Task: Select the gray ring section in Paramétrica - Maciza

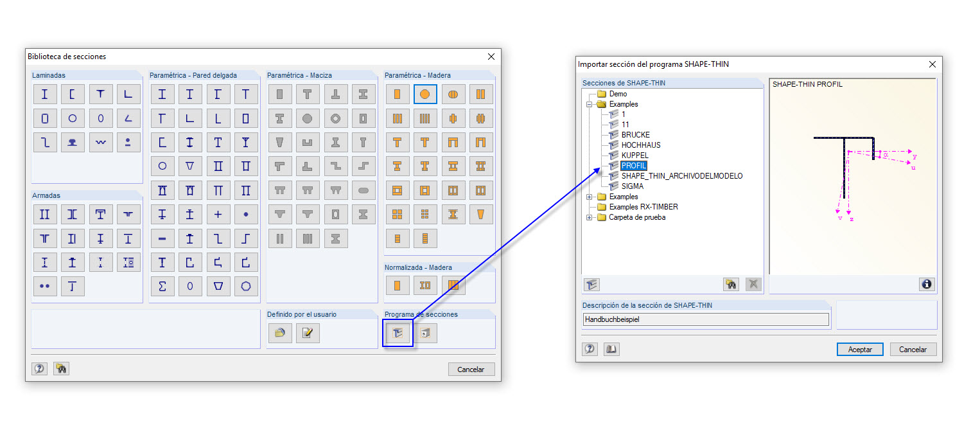Action: 335,118
